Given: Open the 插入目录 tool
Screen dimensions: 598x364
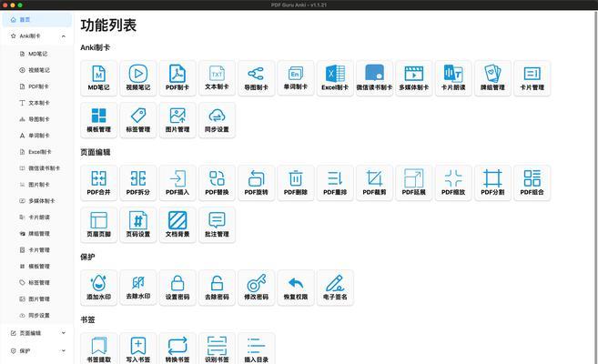Looking at the screenshot, I should [257, 349].
